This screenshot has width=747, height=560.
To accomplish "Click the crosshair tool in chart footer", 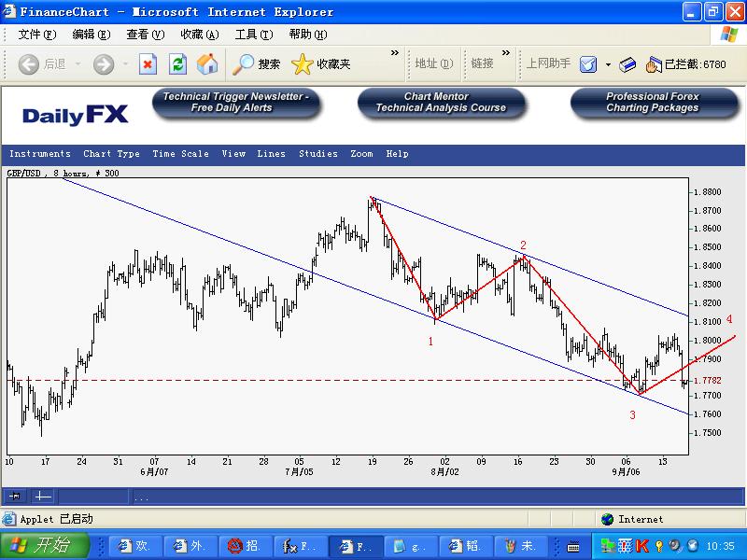I will pyautogui.click(x=43, y=497).
